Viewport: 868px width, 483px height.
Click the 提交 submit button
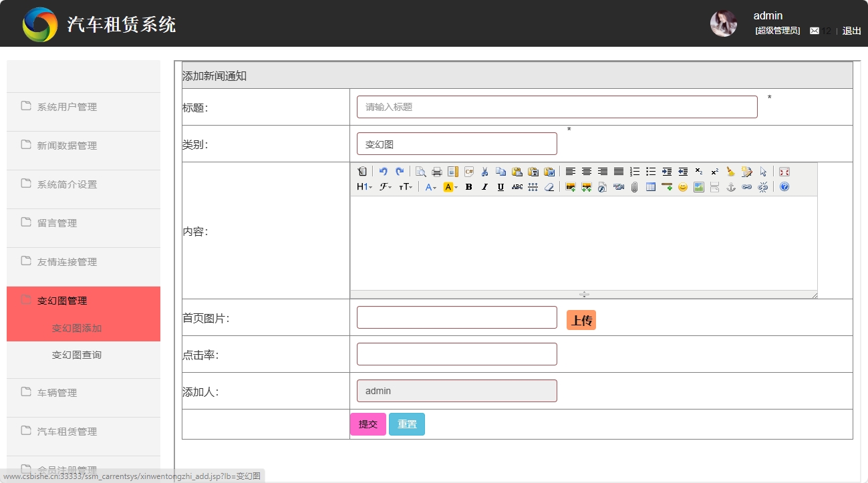pos(368,424)
